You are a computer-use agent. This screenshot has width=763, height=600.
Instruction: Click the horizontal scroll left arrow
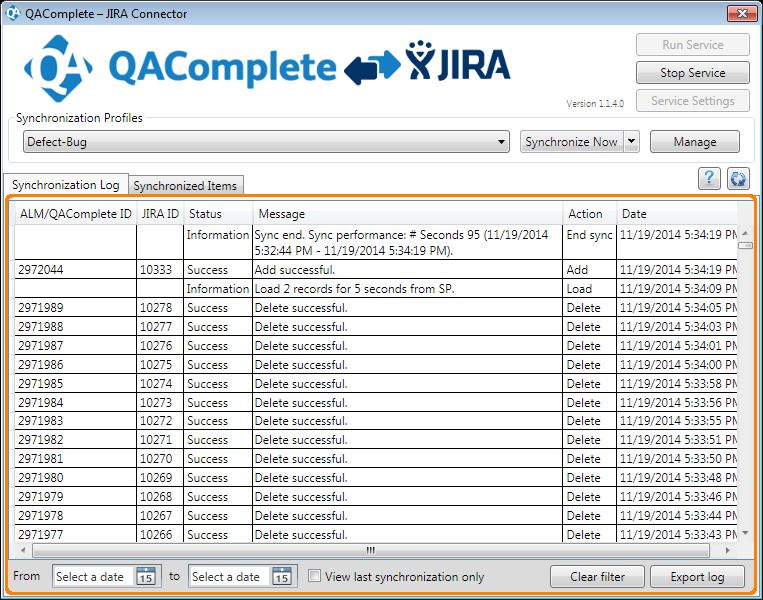pos(23,550)
